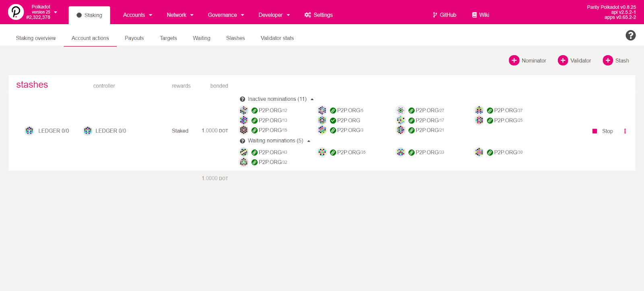The width and height of the screenshot is (644, 291).
Task: Open the help question mark icon
Action: (x=631, y=35)
